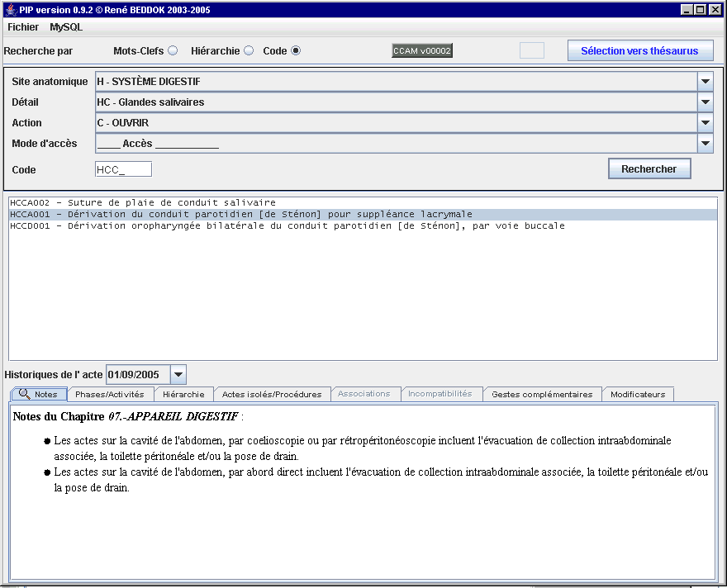The width and height of the screenshot is (727, 588).
Task: Expand the Détail dropdown arrow
Action: (x=706, y=102)
